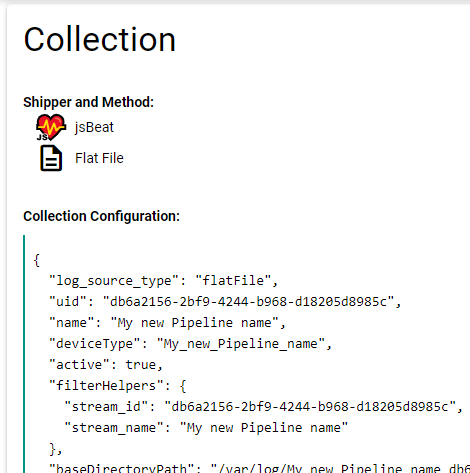Screen dimensions: 470x473
Task: Click the log_source_type line in the JSON
Action: (x=163, y=280)
